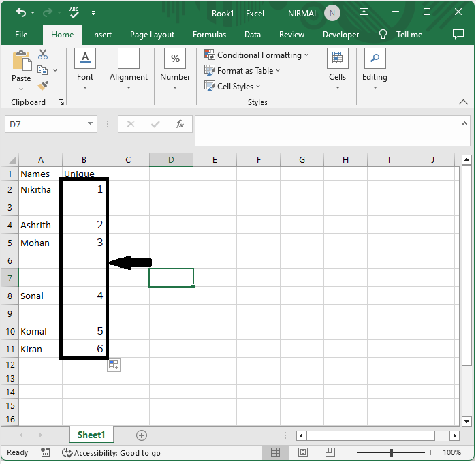Click the macro recording status icon
This screenshot has height=464, width=476.
(45, 452)
